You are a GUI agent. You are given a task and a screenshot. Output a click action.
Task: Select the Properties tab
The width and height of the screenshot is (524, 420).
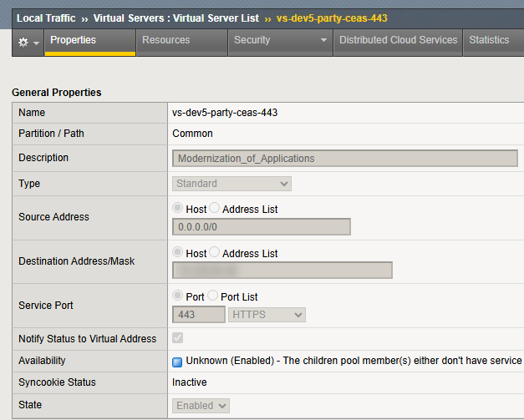click(73, 40)
